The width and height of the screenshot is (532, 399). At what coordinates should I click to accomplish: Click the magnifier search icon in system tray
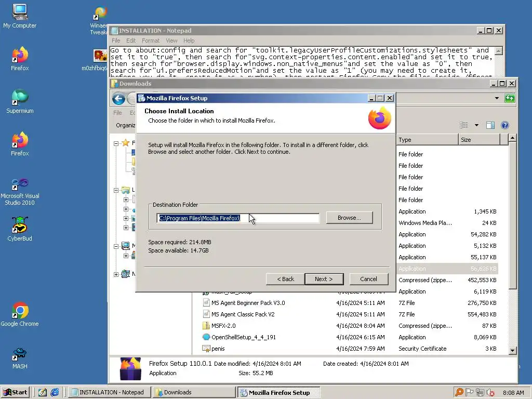[x=459, y=392]
